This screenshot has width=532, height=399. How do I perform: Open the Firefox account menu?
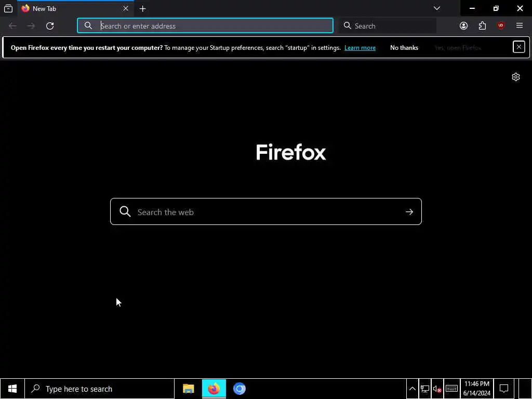(x=463, y=26)
